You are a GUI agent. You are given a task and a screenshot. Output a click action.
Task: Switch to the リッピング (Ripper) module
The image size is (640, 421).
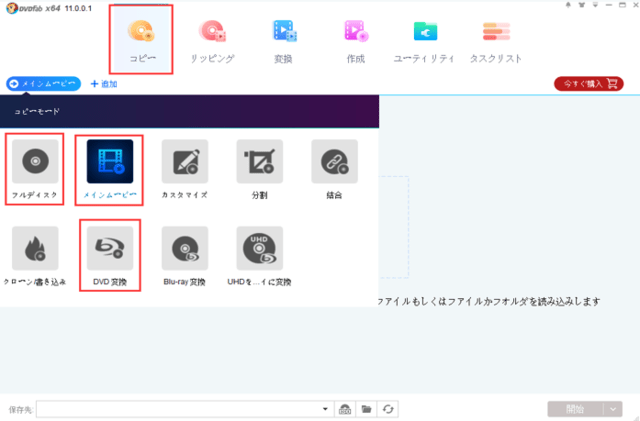pyautogui.click(x=212, y=38)
